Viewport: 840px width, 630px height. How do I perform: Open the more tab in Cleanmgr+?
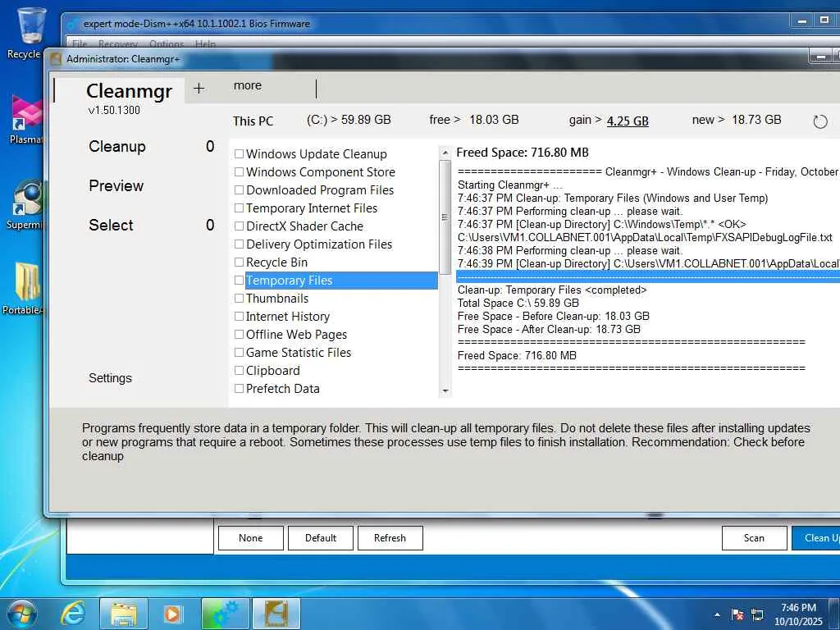click(248, 85)
